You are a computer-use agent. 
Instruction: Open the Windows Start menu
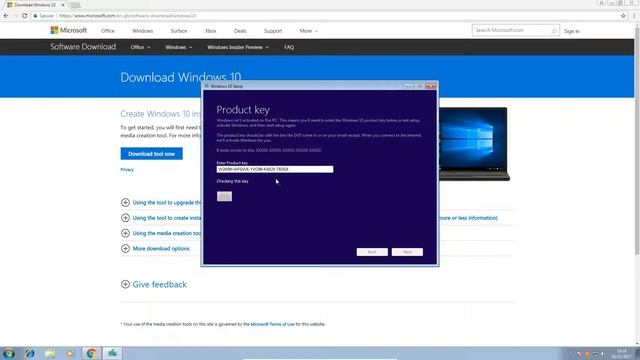[x=9, y=353]
